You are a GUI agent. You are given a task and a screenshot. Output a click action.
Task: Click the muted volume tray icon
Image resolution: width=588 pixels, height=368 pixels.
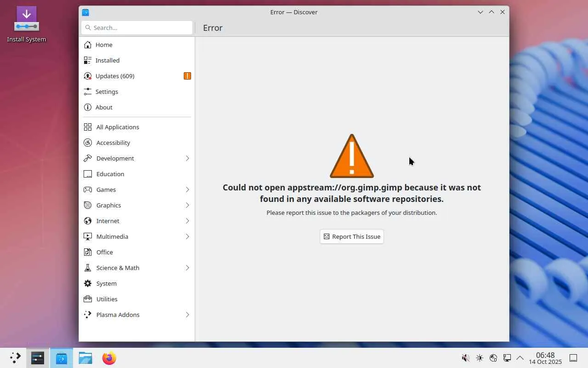click(x=465, y=358)
